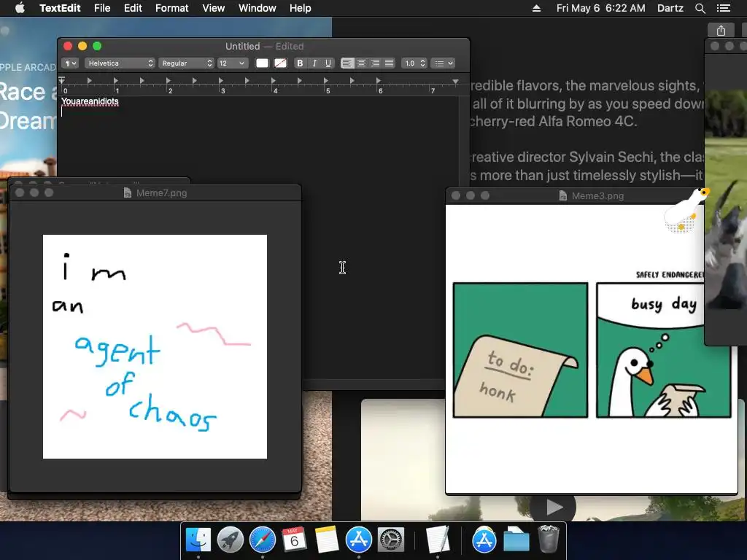The height and width of the screenshot is (560, 747).
Task: Click the Meme7.png document proxy icon
Action: coord(128,192)
